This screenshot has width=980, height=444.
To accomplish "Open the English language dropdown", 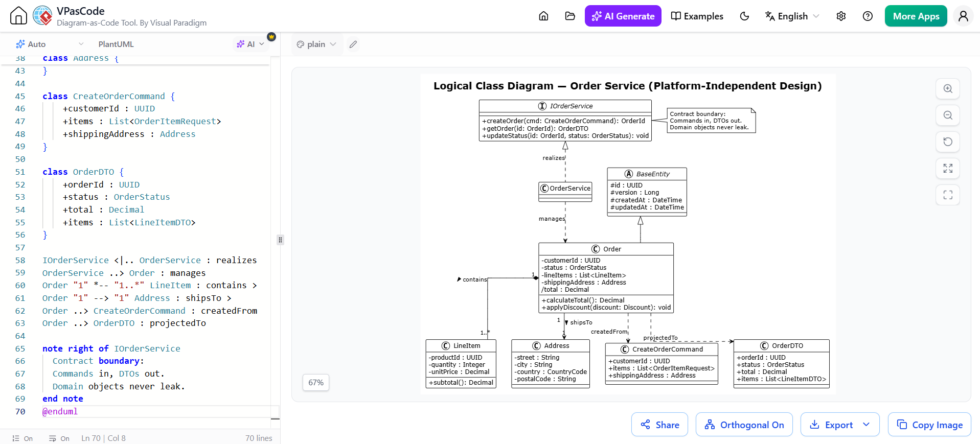I will 792,16.
